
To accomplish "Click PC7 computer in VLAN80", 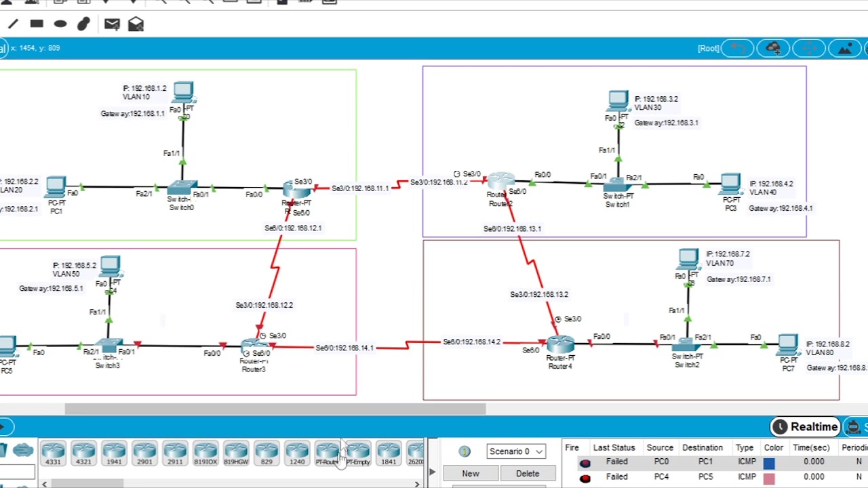I will (x=787, y=345).
